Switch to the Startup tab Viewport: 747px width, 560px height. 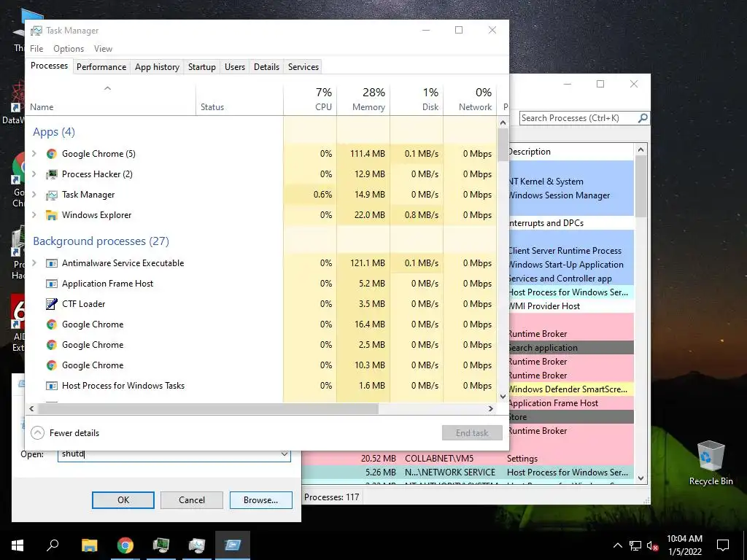201,67
